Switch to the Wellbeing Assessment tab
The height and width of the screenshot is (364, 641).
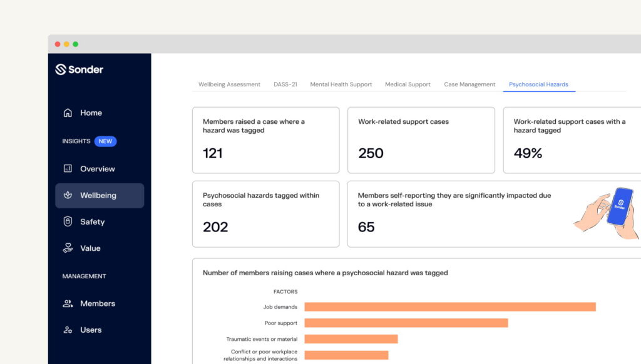pos(229,84)
